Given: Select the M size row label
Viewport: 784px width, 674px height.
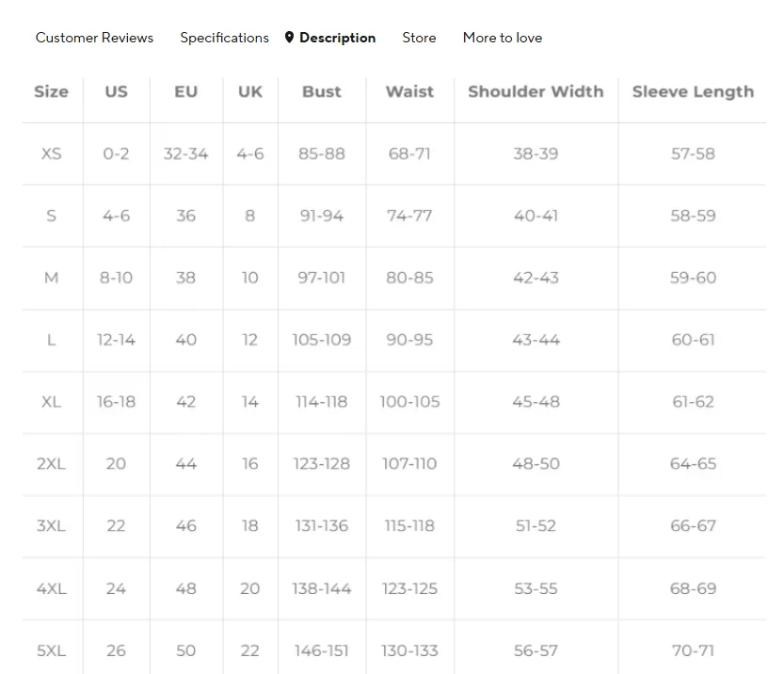Looking at the screenshot, I should click(51, 278).
